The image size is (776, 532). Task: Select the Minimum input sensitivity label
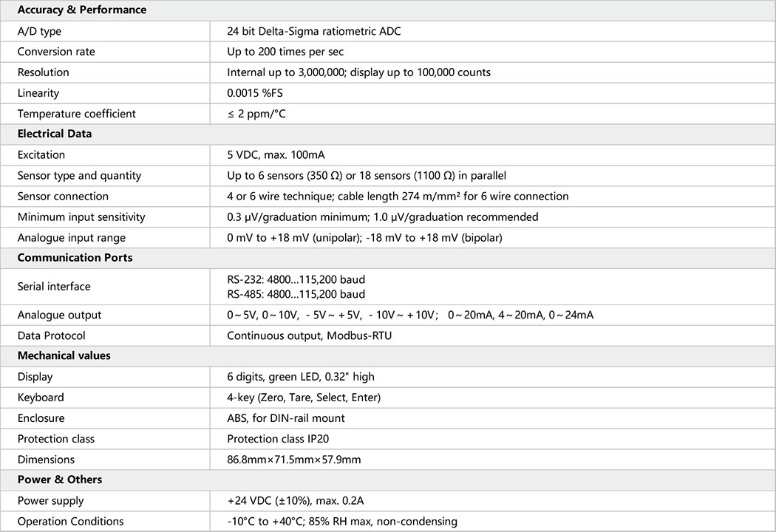81,217
